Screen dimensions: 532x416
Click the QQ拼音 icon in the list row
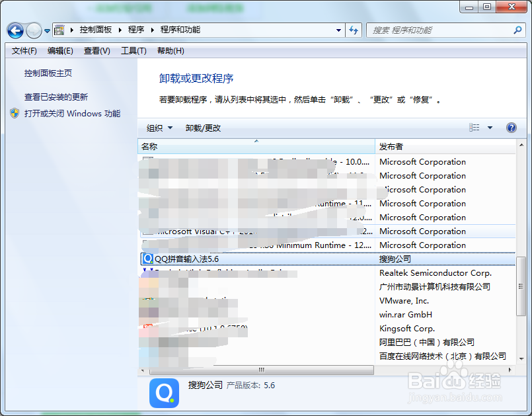click(x=147, y=259)
